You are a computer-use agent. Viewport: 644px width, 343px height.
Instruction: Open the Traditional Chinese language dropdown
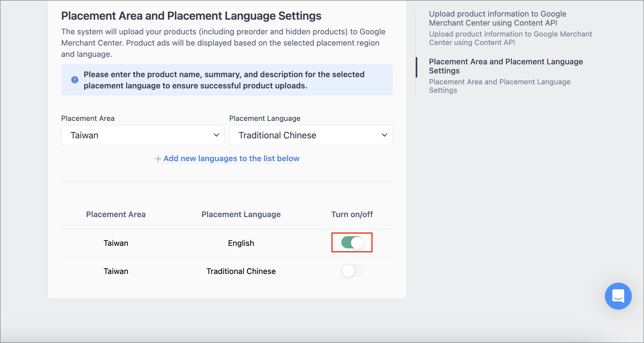(x=311, y=135)
